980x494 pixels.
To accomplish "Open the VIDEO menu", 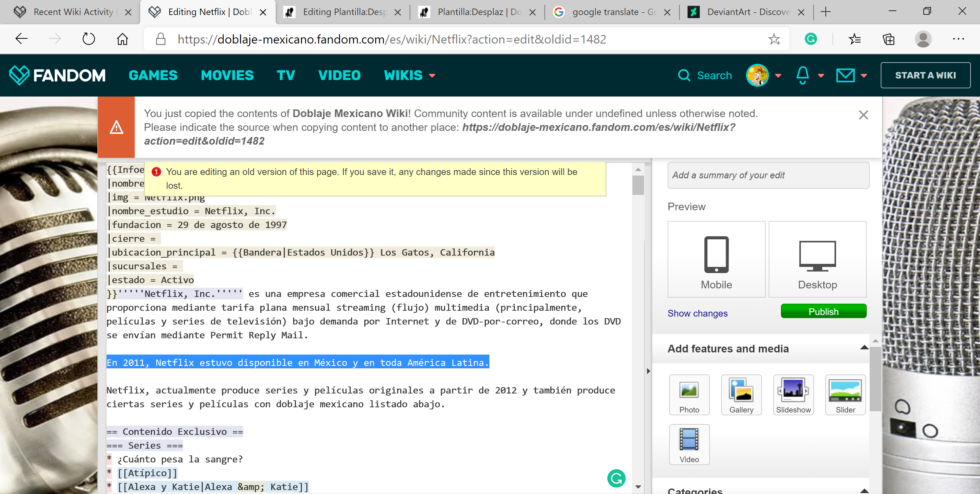I will click(339, 75).
